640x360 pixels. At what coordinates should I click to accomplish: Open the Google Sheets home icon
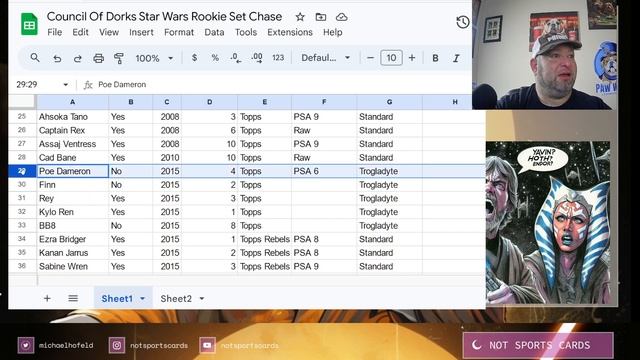coord(29,24)
